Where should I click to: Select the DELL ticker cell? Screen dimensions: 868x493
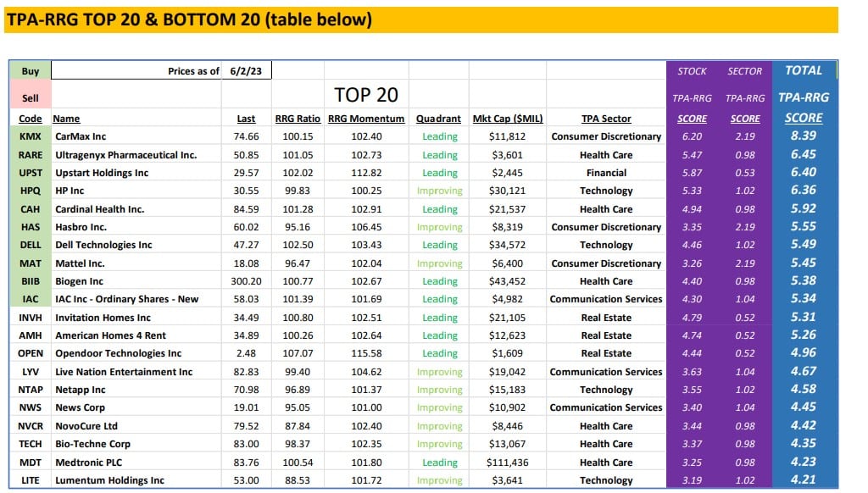[x=30, y=245]
